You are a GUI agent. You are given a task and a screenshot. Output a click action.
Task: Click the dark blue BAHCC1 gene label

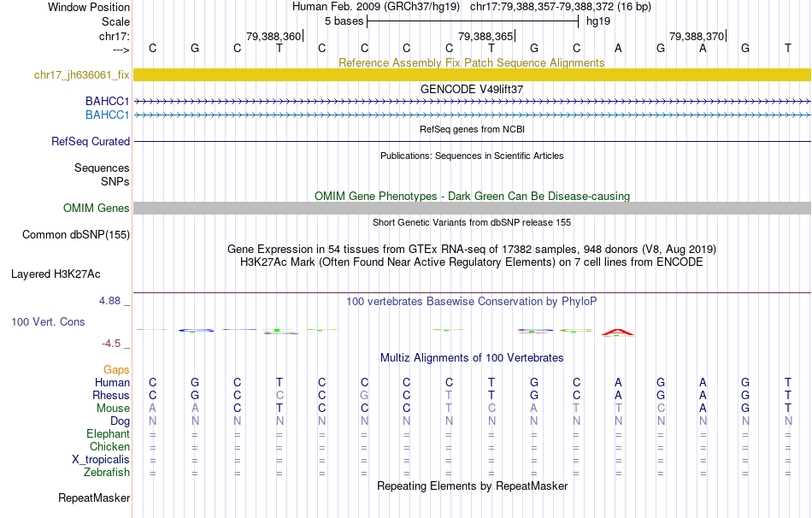[x=107, y=101]
